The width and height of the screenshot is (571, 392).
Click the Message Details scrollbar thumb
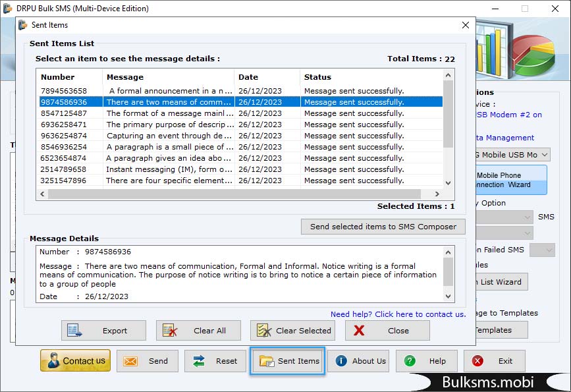click(449, 272)
